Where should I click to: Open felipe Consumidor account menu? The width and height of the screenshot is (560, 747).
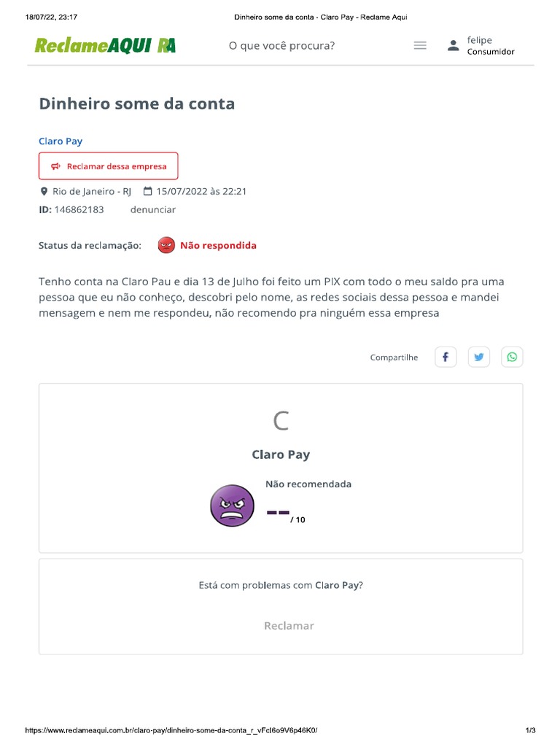point(490,46)
